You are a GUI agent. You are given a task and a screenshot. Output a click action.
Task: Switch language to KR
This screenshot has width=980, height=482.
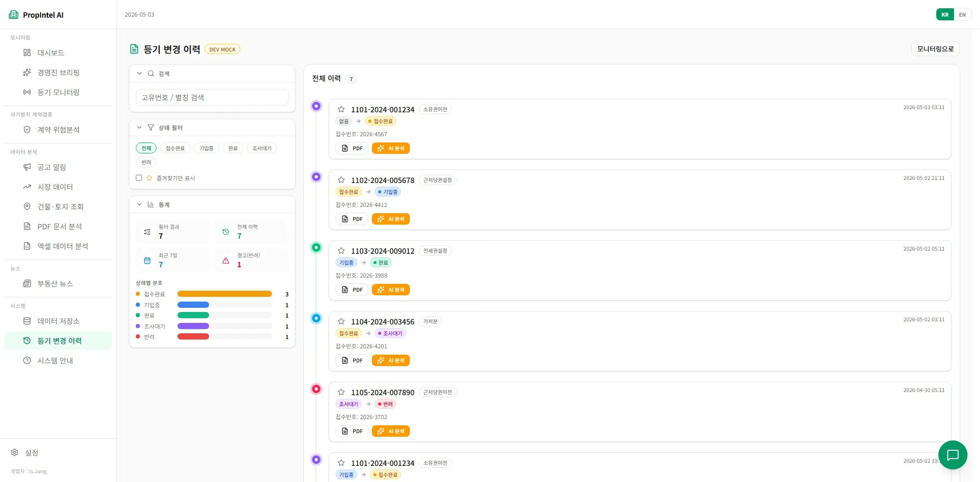(945, 15)
